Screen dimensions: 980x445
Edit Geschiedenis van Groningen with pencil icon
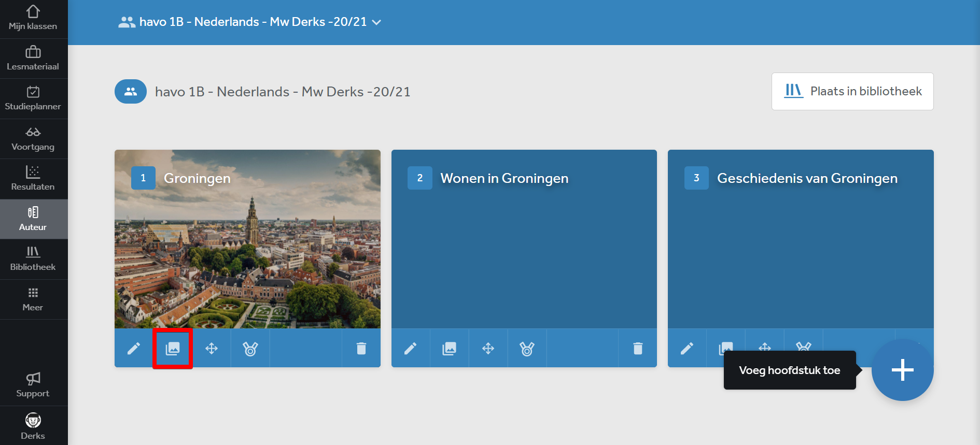(687, 348)
